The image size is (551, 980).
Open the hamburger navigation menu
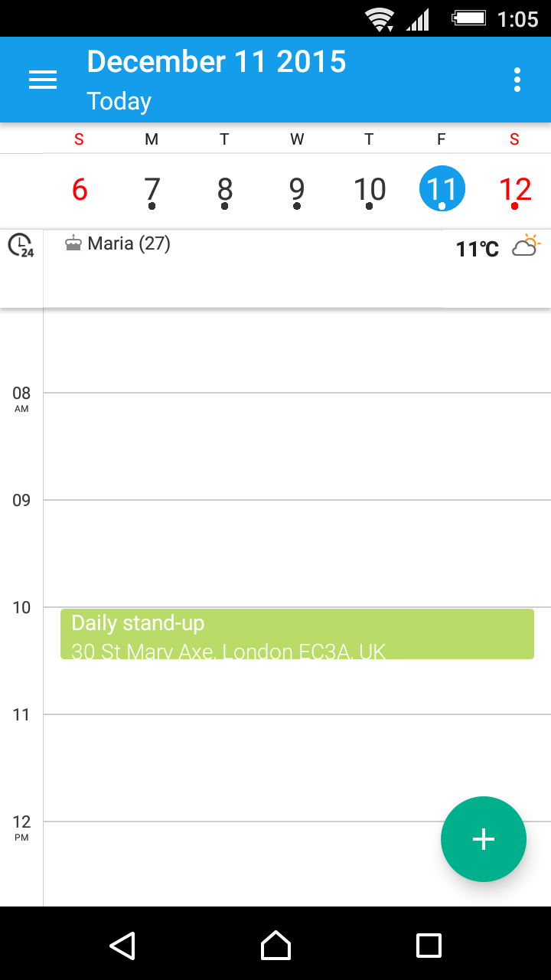point(43,80)
